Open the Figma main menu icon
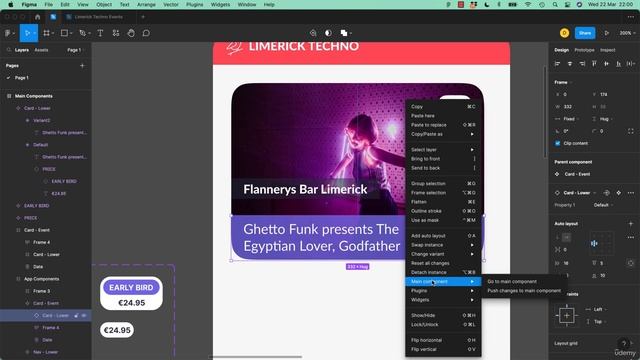This screenshot has height=360, width=640. pyautogui.click(x=8, y=33)
